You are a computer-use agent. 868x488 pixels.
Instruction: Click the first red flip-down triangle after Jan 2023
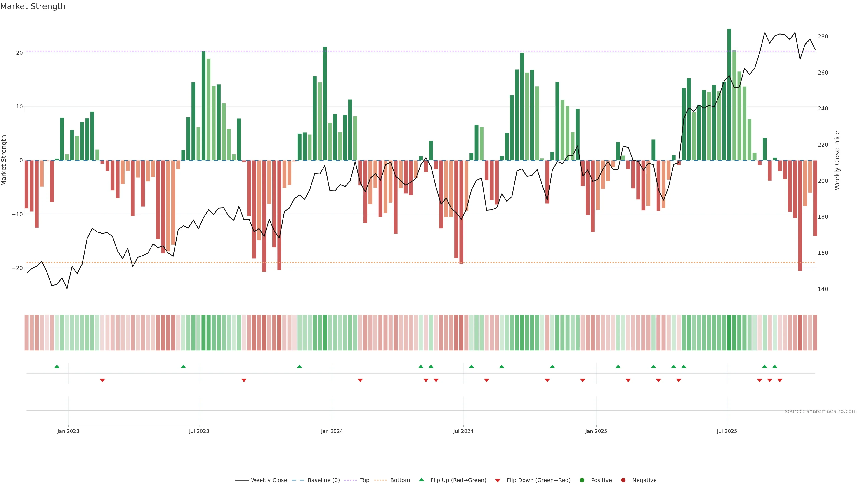[x=102, y=380]
